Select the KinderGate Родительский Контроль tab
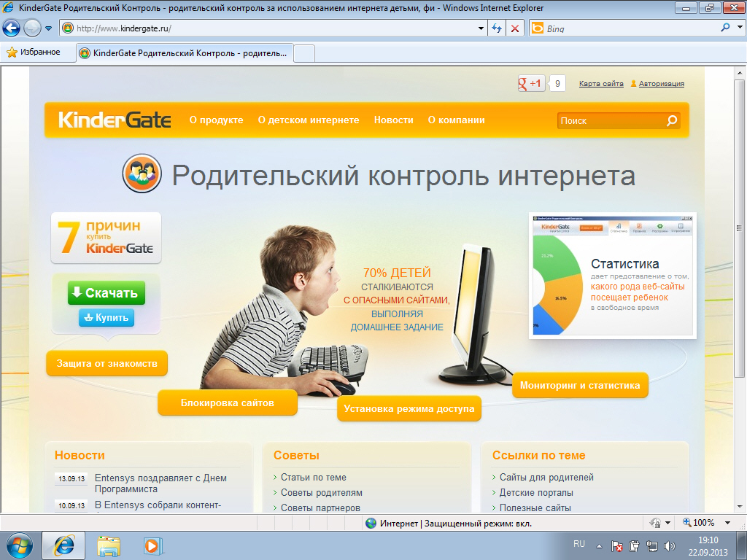 click(185, 52)
